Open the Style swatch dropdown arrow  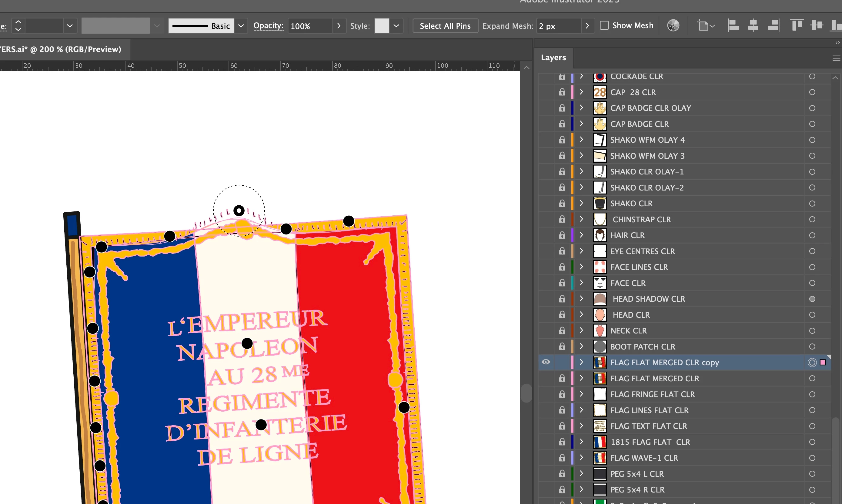396,26
